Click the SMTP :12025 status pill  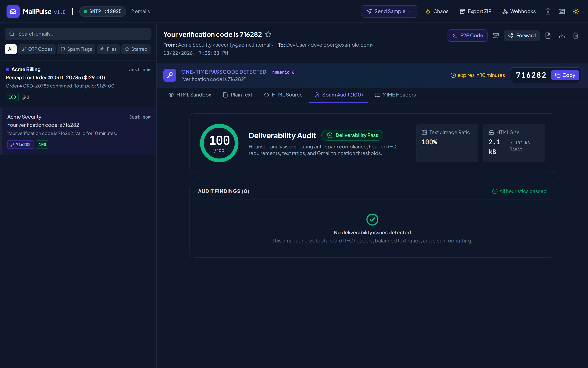[102, 11]
